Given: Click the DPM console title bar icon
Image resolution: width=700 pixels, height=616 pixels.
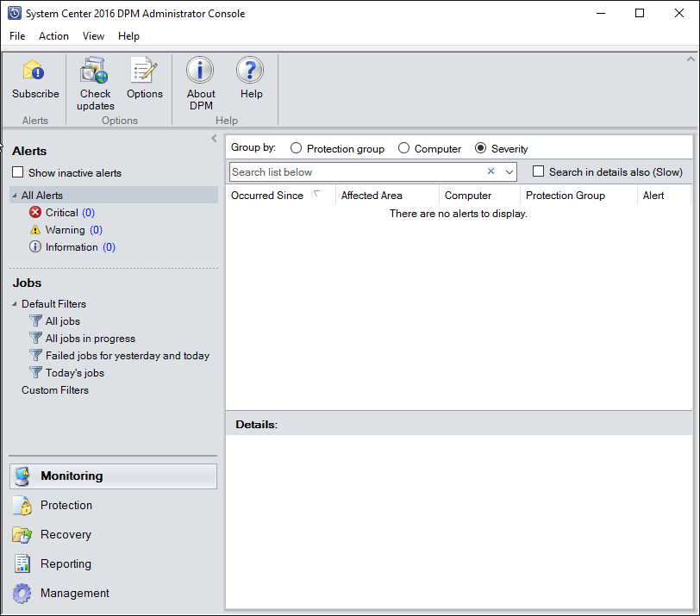Looking at the screenshot, I should (15, 14).
